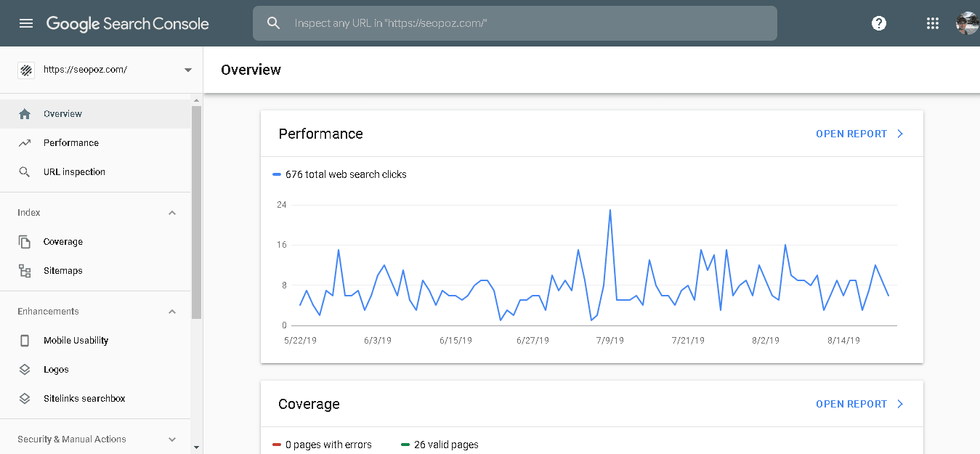This screenshot has width=980, height=454.
Task: Click the Sitemaps tree icon
Action: click(25, 271)
